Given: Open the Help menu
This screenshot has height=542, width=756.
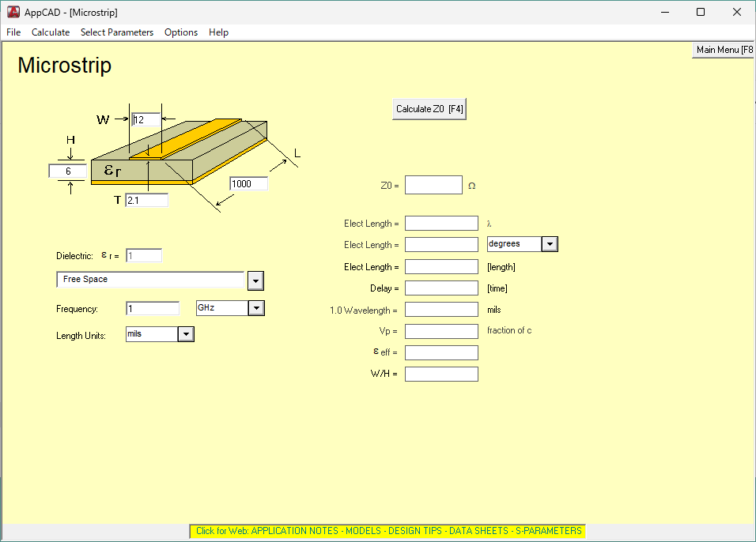Looking at the screenshot, I should [218, 32].
